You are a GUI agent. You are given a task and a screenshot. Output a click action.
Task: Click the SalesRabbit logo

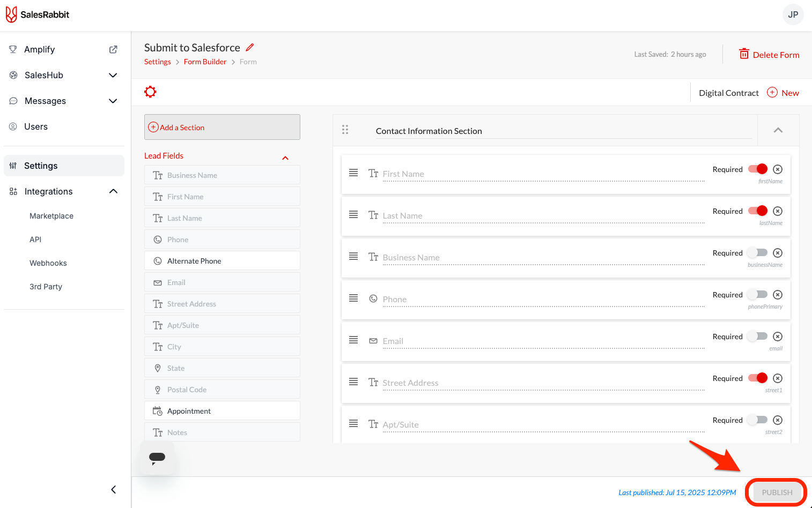click(38, 14)
